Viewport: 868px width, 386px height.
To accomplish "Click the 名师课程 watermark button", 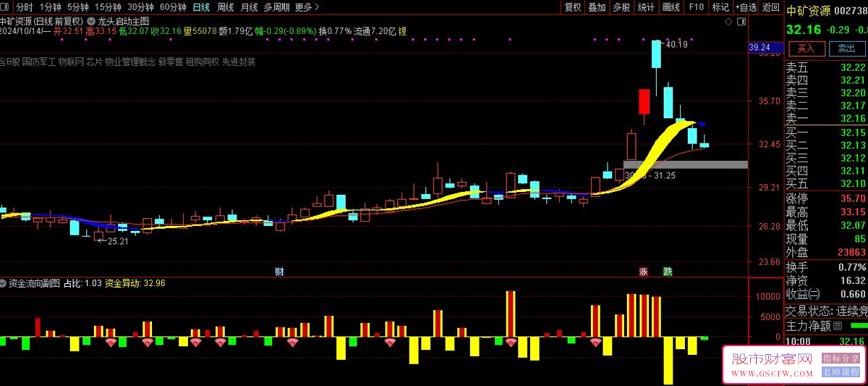I will pyautogui.click(x=840, y=372).
